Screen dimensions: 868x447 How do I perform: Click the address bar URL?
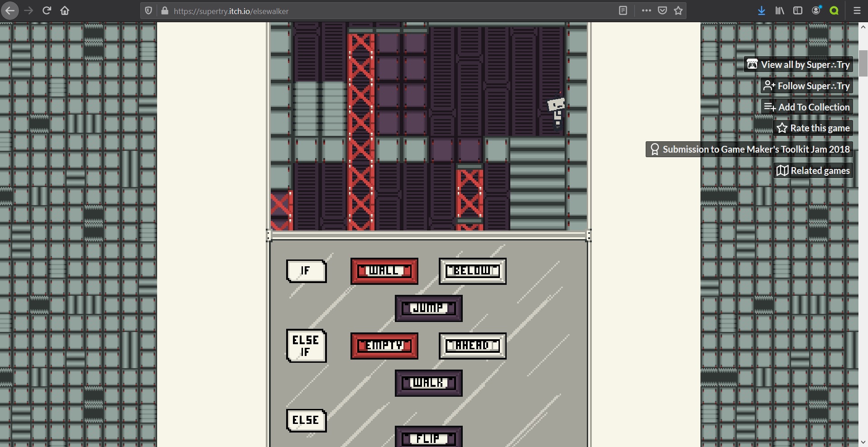[231, 11]
